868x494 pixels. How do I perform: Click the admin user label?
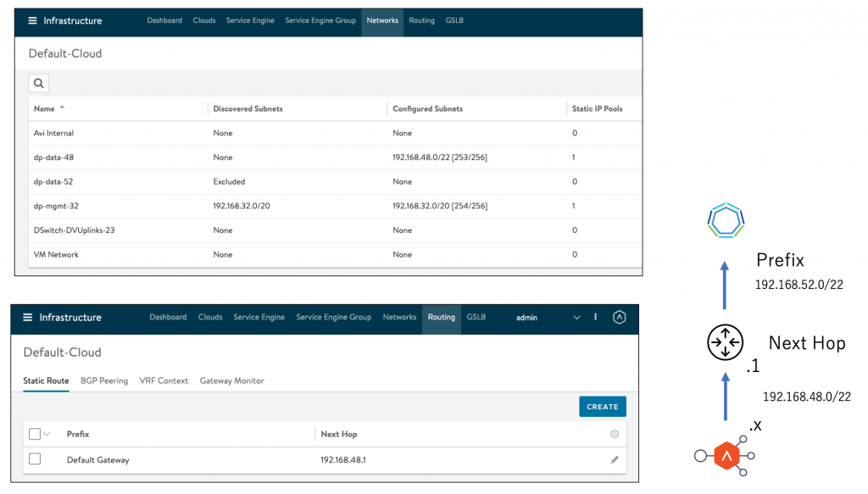(x=526, y=318)
